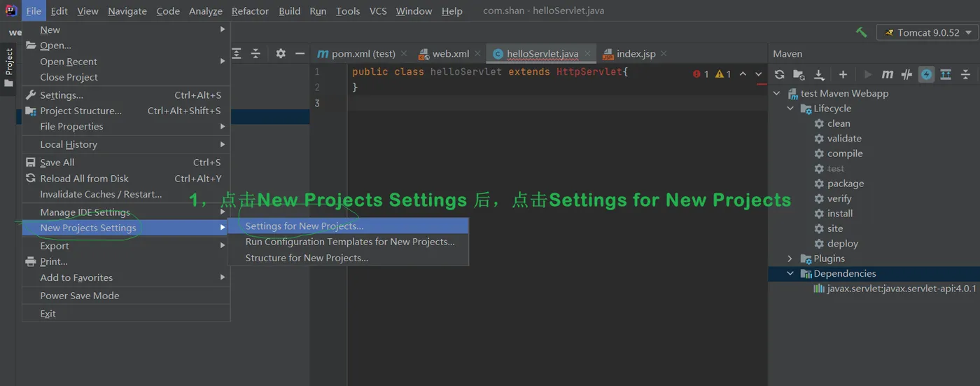
Task: Open Project panel gear options
Action: click(281, 53)
